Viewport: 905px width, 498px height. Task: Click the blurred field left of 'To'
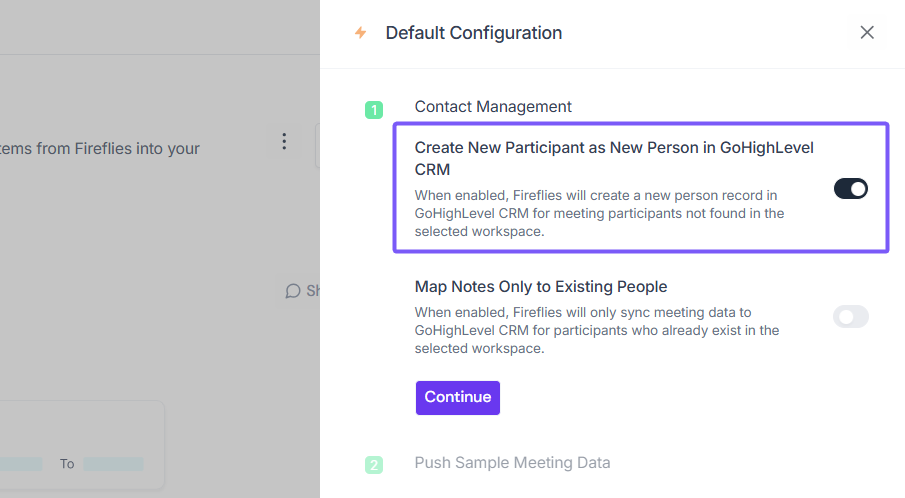point(22,464)
